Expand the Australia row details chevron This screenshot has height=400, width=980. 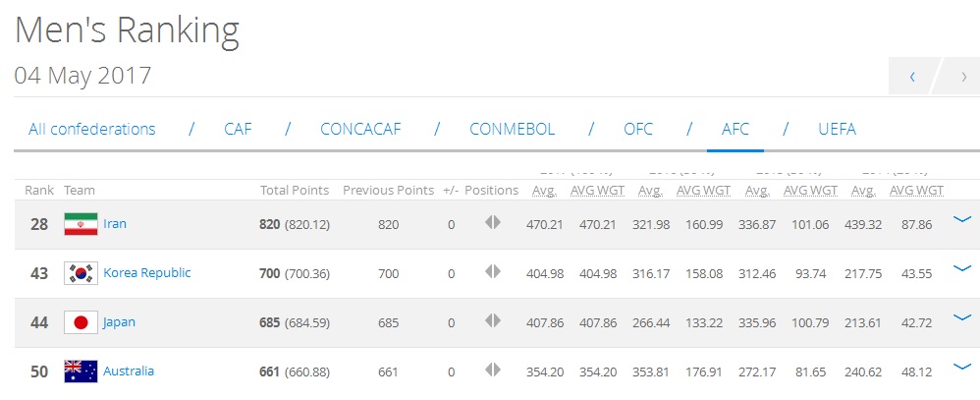(x=962, y=368)
